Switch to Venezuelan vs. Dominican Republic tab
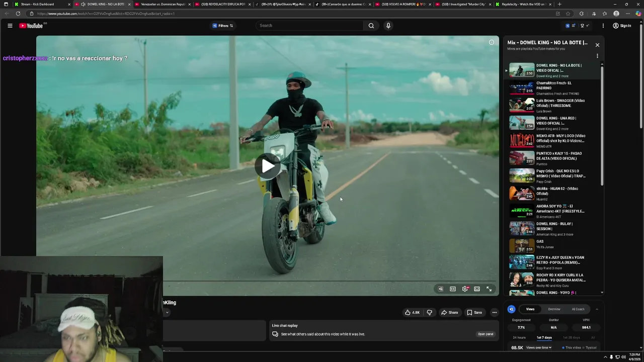Image resolution: width=644 pixels, height=362 pixels. pyautogui.click(x=163, y=4)
